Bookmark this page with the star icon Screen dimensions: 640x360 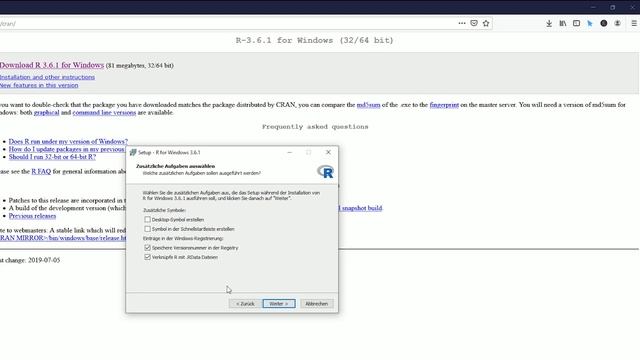pos(486,23)
